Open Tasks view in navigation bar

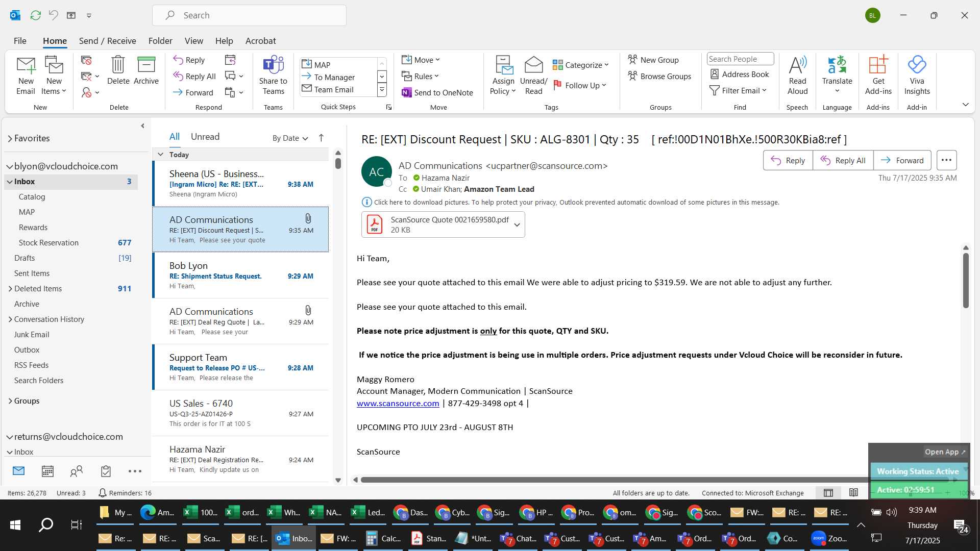click(x=106, y=471)
